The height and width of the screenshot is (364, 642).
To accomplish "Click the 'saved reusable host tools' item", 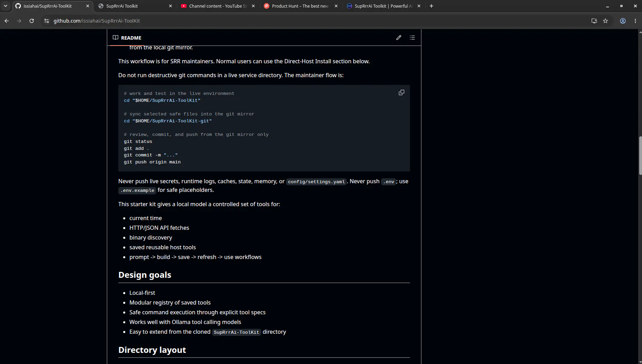I will click(163, 247).
